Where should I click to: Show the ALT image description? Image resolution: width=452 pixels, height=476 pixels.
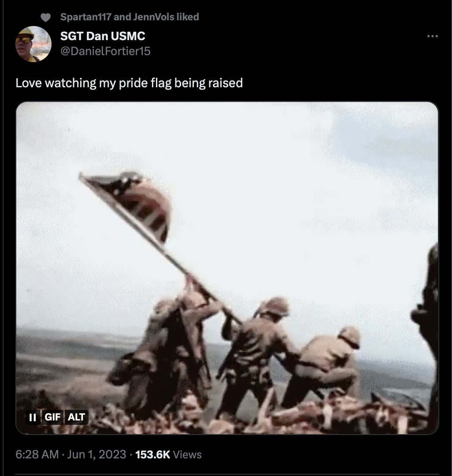click(76, 417)
